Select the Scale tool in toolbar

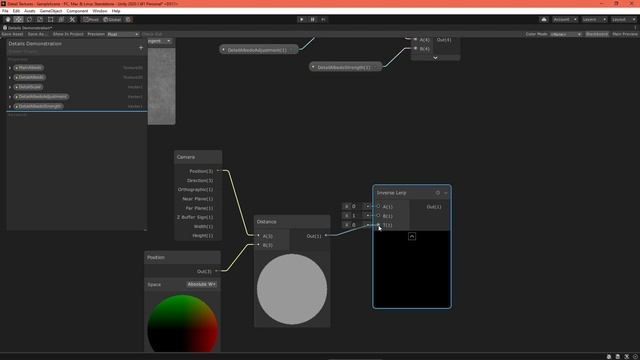(x=40, y=20)
